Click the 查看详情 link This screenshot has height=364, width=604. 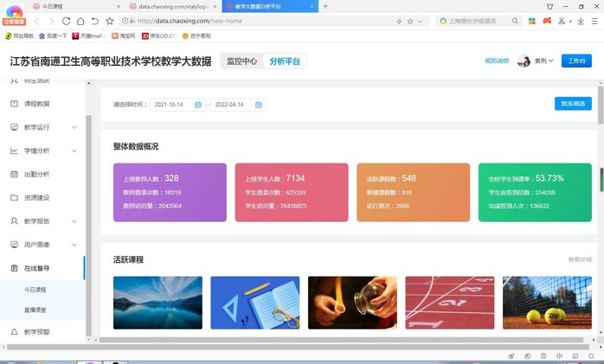[580, 259]
